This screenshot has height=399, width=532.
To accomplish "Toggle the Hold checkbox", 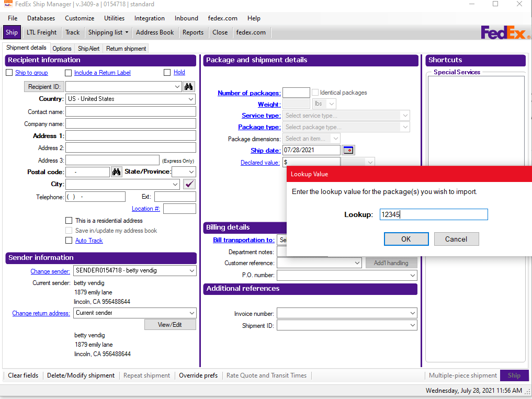I will [x=167, y=72].
